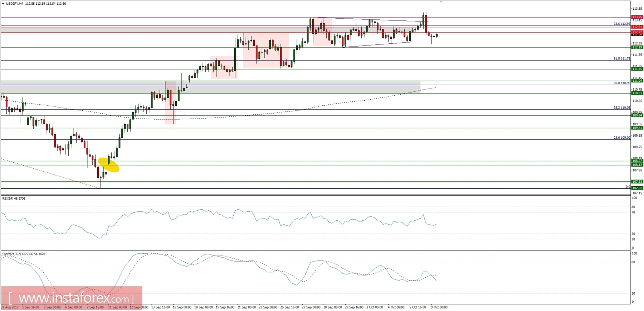This screenshot has height=311, width=644.
Task: Click the USDJPY,H4 chart title text
Action: pyautogui.click(x=14, y=4)
